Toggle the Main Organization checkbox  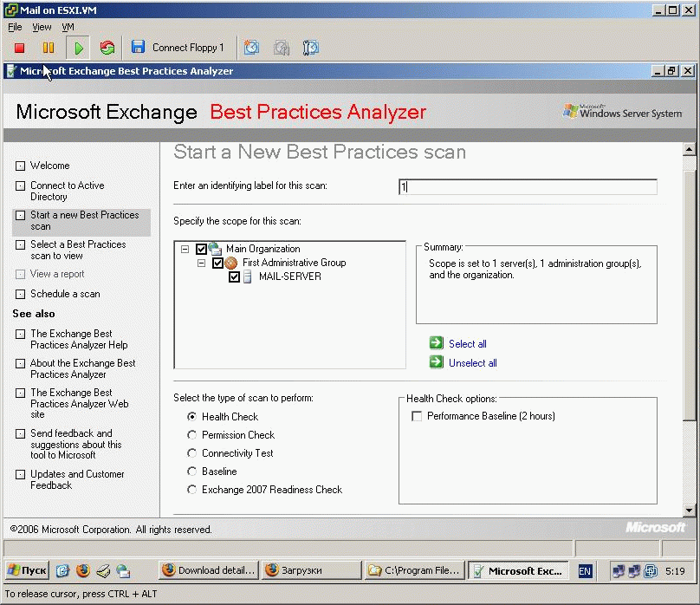click(x=201, y=249)
